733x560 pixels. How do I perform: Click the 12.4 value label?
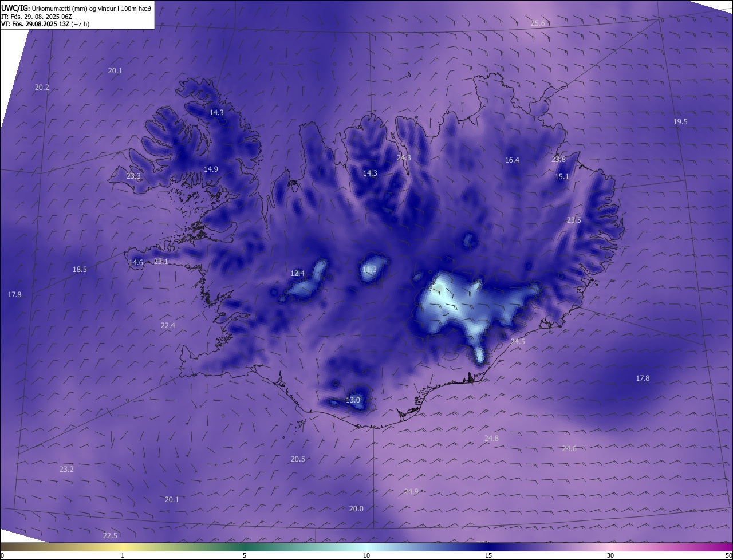[297, 273]
